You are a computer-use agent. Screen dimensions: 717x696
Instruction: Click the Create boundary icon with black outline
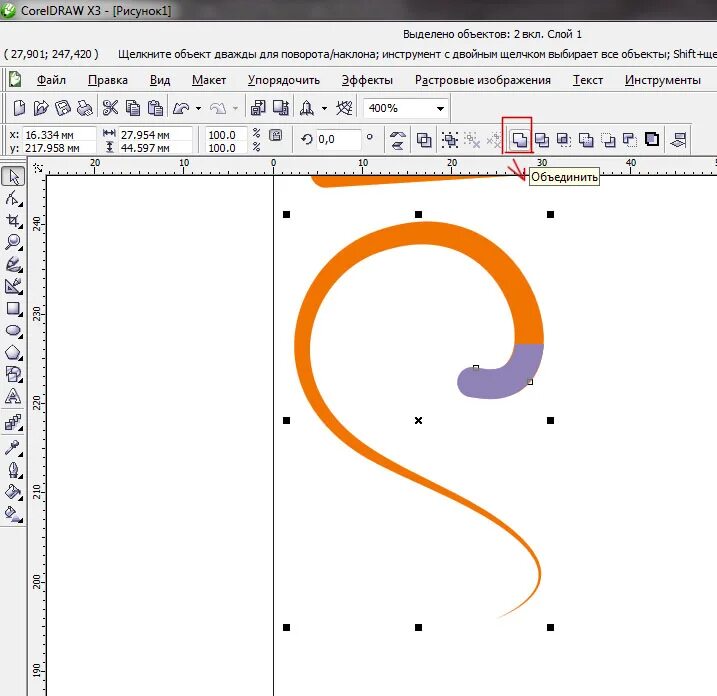click(x=652, y=139)
